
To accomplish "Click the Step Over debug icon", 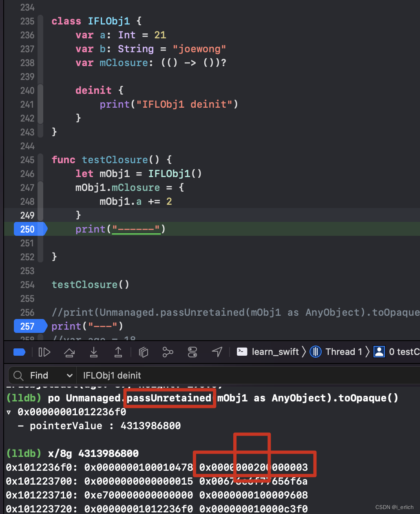I will point(70,352).
